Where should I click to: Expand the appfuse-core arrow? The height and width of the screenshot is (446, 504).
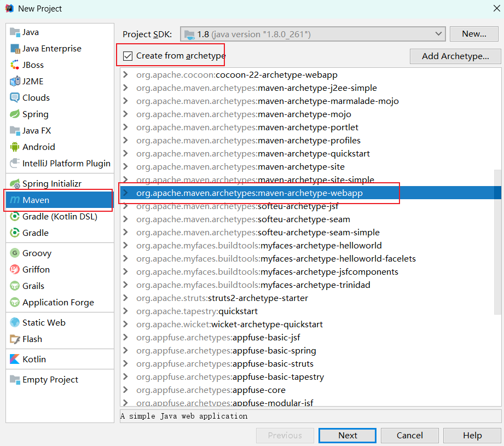(126, 390)
